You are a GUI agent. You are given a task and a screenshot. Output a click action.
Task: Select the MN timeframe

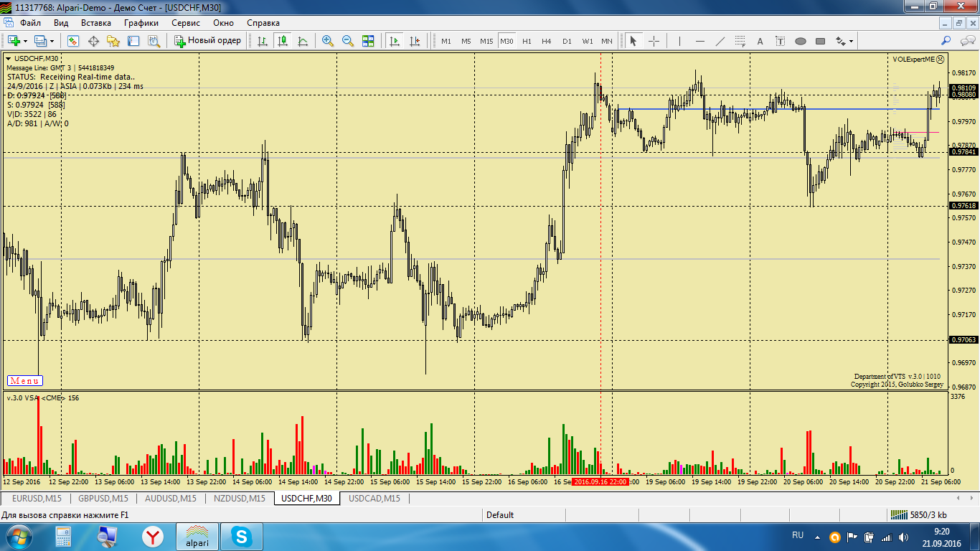pos(607,41)
